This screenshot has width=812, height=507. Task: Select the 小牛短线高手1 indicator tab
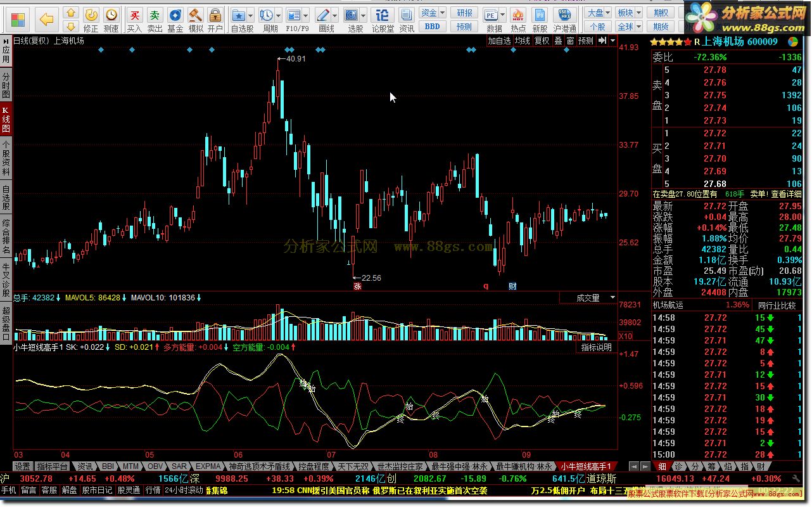pyautogui.click(x=586, y=466)
